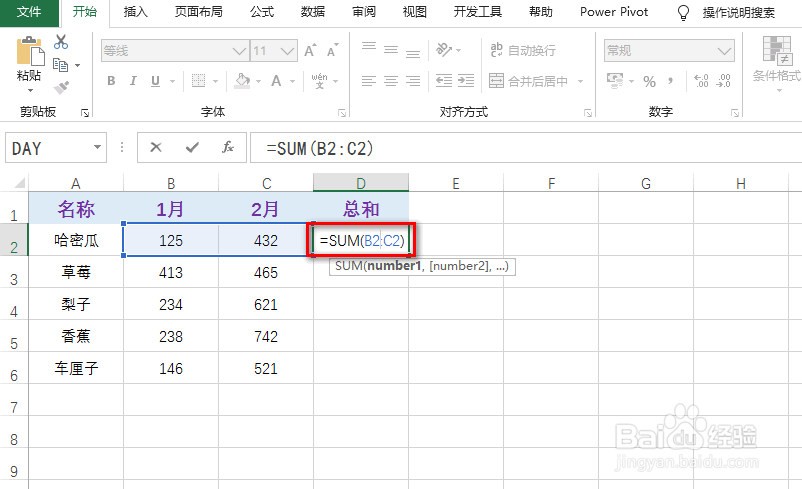
Task: Click in the formula bar text
Action: point(320,148)
